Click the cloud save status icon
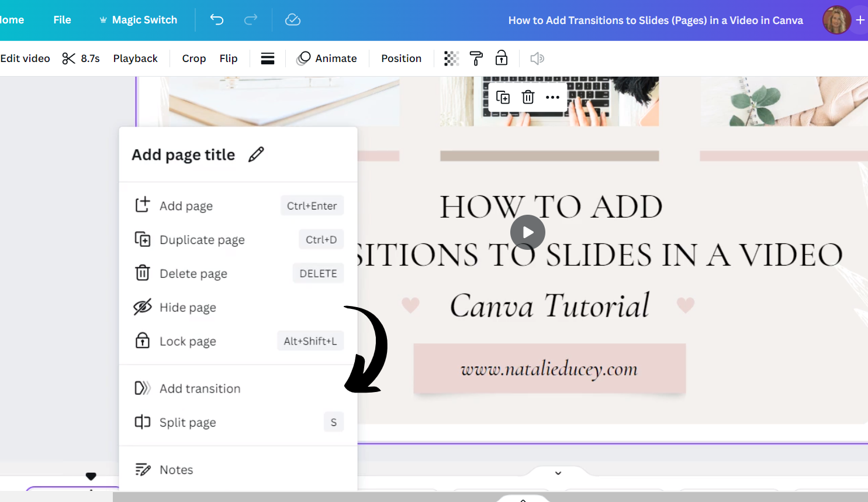This screenshot has height=502, width=868. coord(293,20)
